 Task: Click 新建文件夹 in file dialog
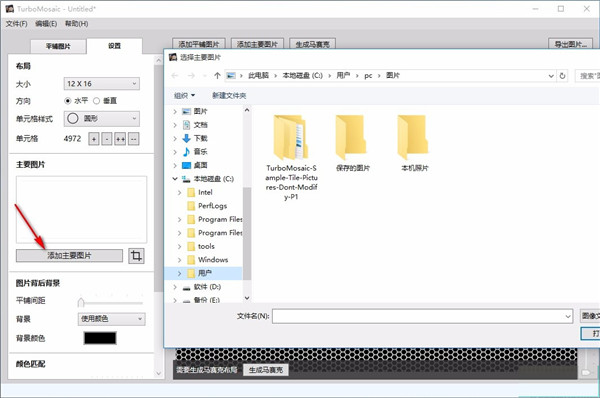point(229,95)
